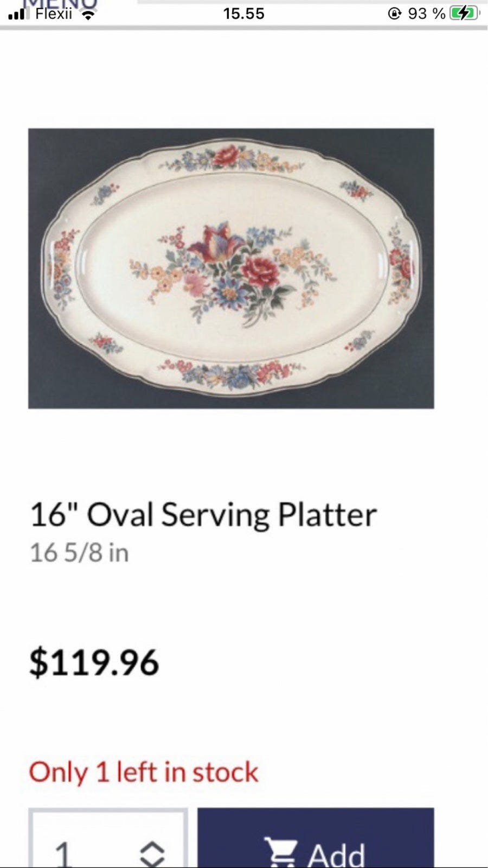
Task: Open the 16" Oval Serving Platter title
Action: point(203,514)
